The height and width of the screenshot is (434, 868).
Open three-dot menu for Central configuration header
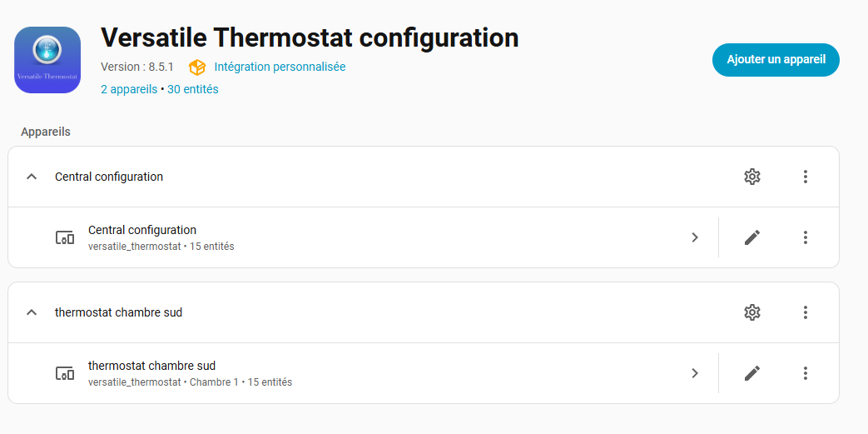point(806,177)
